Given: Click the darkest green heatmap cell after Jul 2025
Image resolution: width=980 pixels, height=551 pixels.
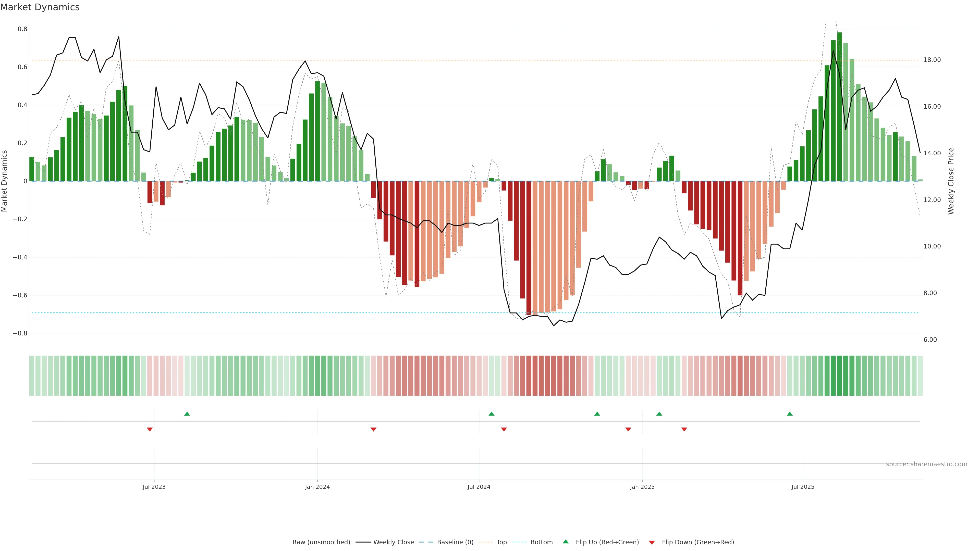Looking at the screenshot, I should [x=840, y=376].
